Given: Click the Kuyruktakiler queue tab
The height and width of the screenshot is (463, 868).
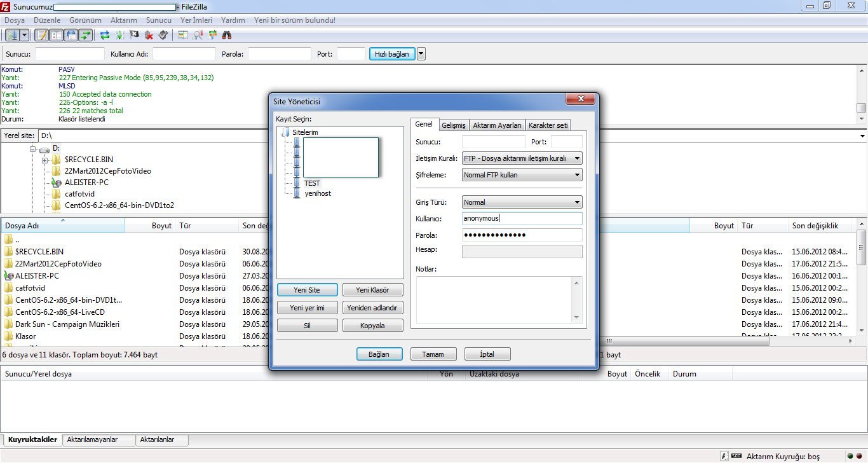Looking at the screenshot, I should pos(32,439).
